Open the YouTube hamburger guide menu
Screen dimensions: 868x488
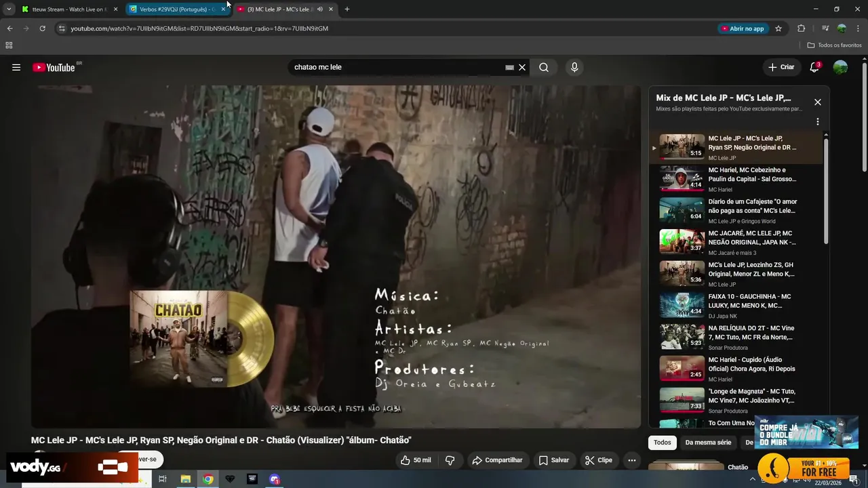coord(16,67)
